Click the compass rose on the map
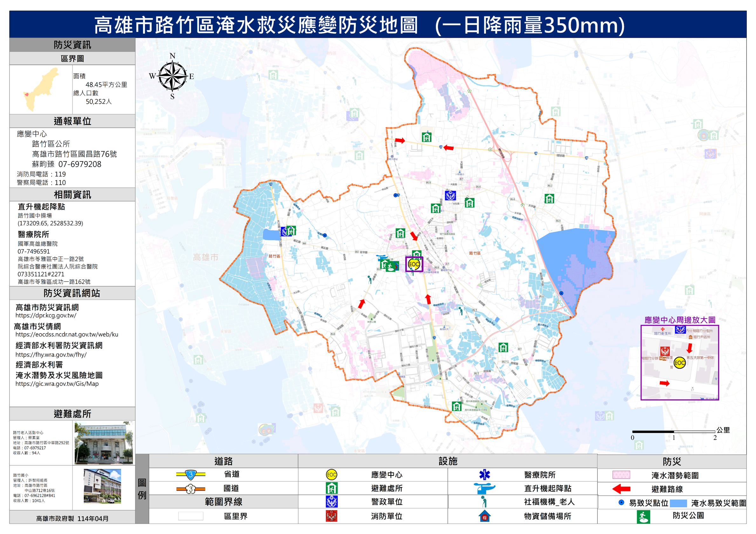 [x=172, y=76]
